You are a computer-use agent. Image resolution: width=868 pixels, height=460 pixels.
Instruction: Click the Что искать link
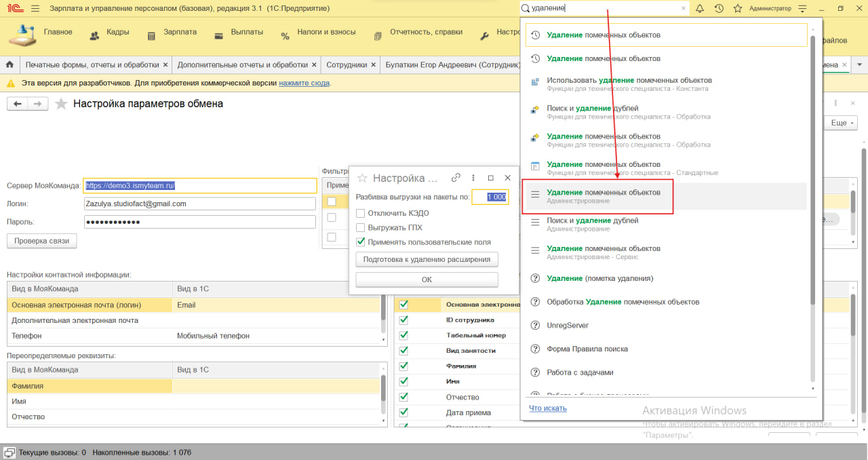point(548,408)
